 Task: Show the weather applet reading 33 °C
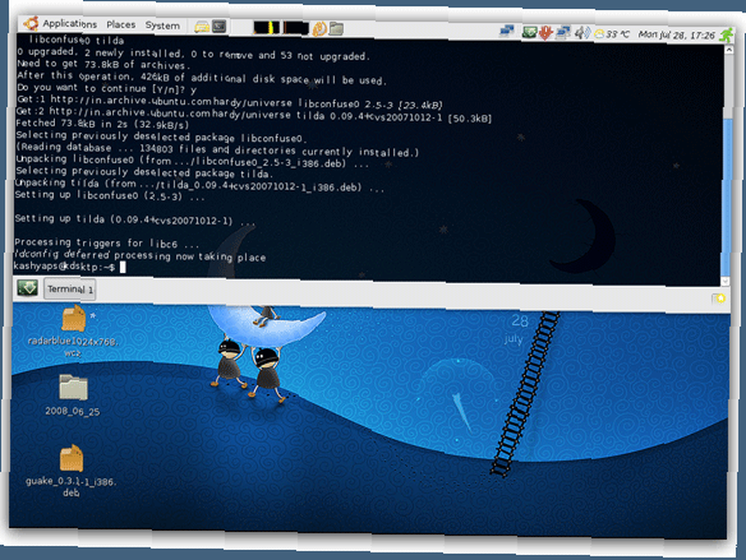[612, 34]
